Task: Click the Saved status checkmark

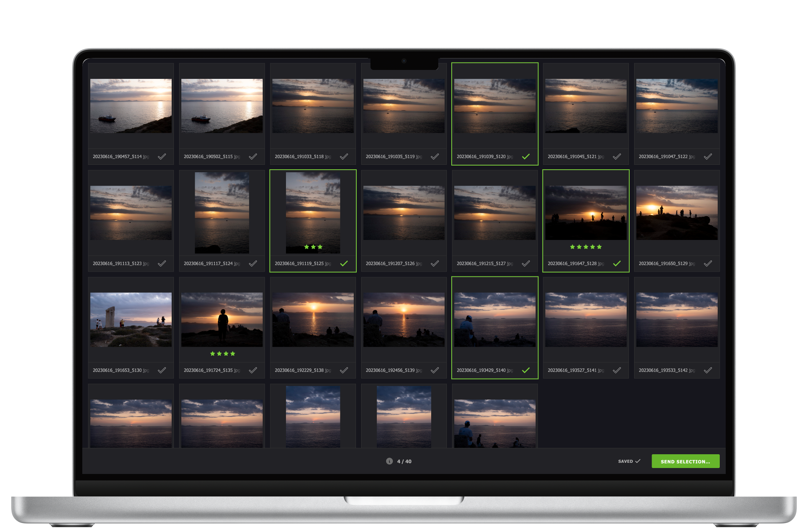Action: click(637, 461)
